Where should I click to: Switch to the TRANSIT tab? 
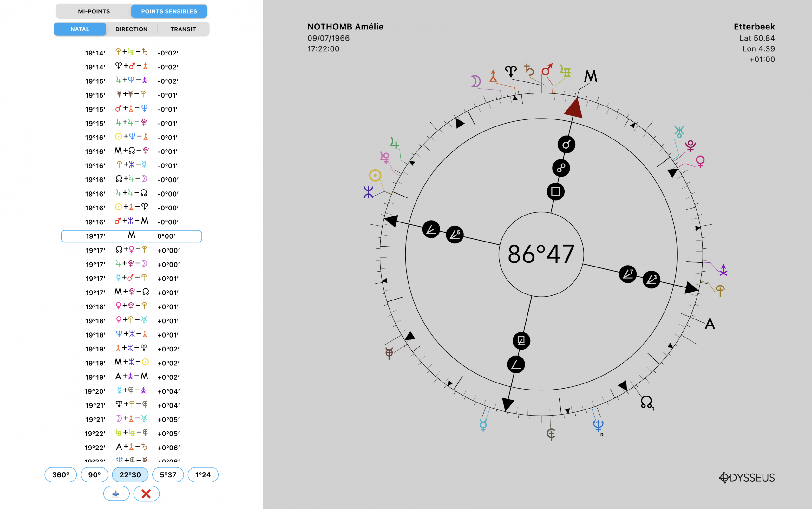click(183, 29)
